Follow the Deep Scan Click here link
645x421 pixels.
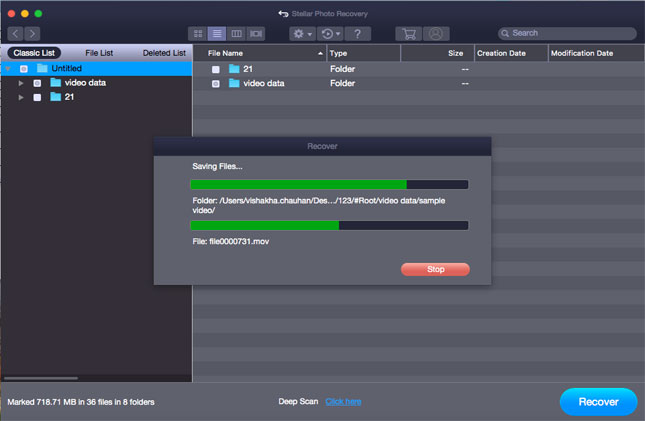pyautogui.click(x=343, y=402)
